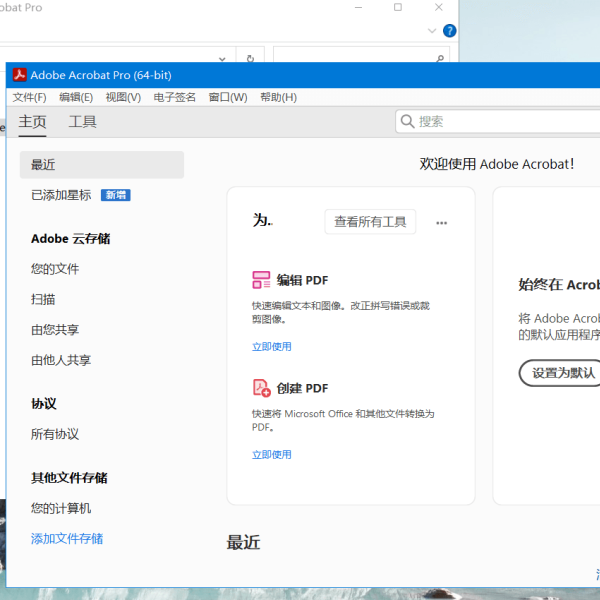Click the Adobe Acrobat logo in title bar

pyautogui.click(x=20, y=75)
